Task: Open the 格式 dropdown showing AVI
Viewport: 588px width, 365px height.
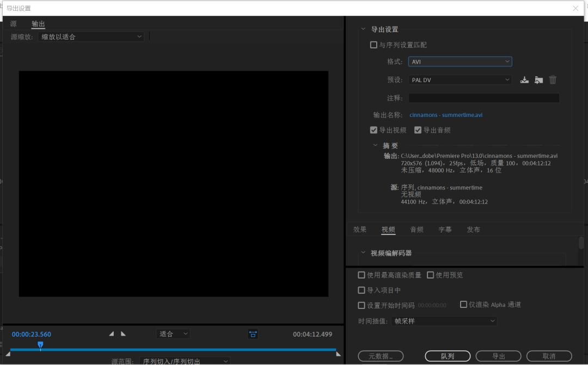Action: tap(460, 61)
